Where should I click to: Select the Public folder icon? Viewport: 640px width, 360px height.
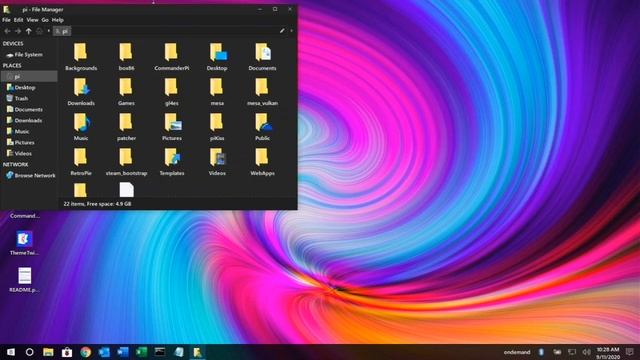263,122
